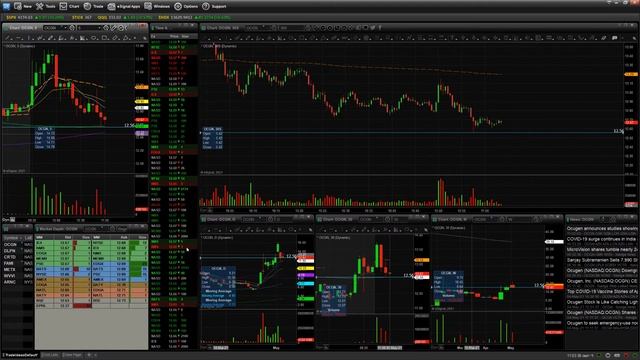The height and width of the screenshot is (360, 640).
Task: Click interval field in main OCGN chart
Action: pos(291,28)
